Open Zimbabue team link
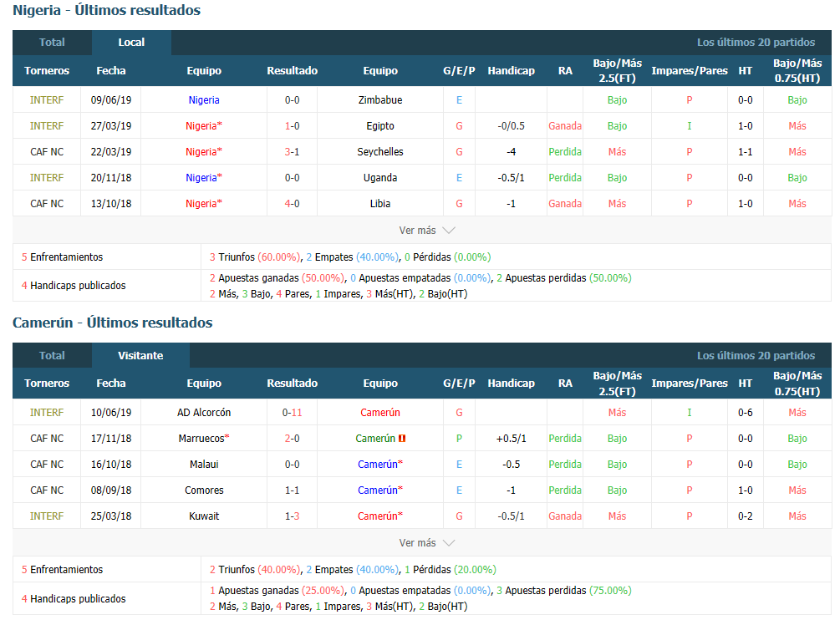 coord(380,100)
